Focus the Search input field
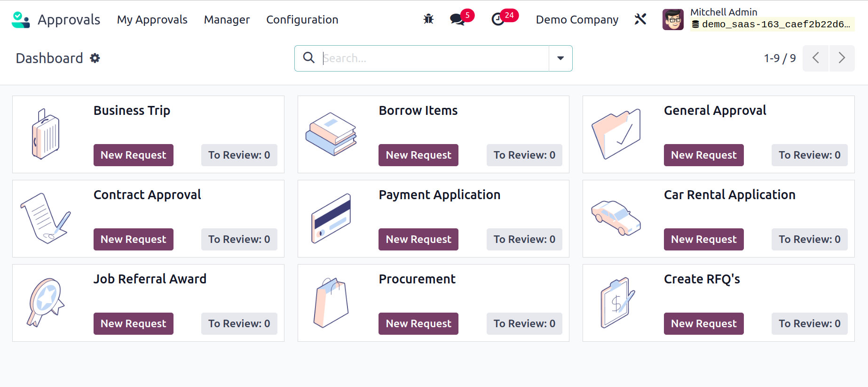The image size is (868, 387). 433,58
